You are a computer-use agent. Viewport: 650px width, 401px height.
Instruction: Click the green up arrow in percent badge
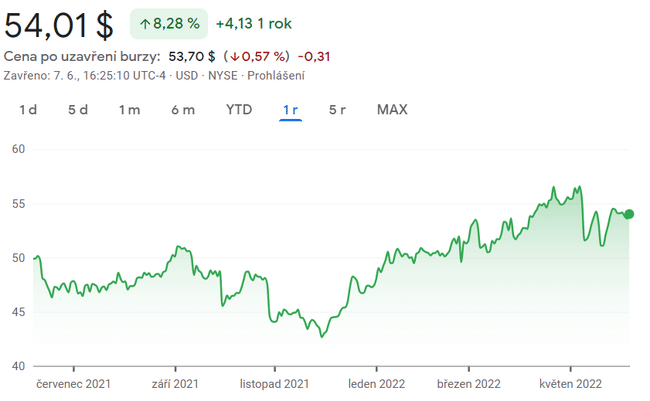click(145, 22)
